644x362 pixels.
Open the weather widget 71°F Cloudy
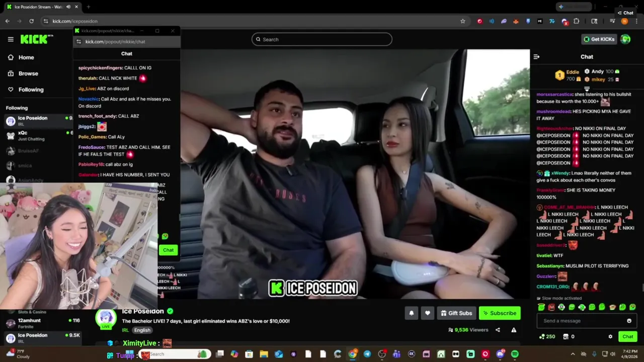point(18,354)
